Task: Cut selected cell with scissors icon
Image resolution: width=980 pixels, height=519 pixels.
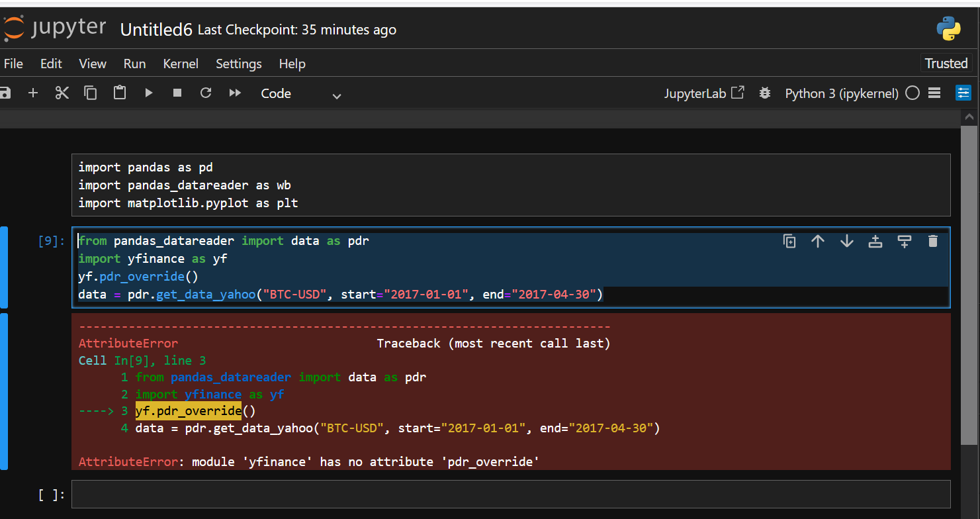Action: (62, 93)
